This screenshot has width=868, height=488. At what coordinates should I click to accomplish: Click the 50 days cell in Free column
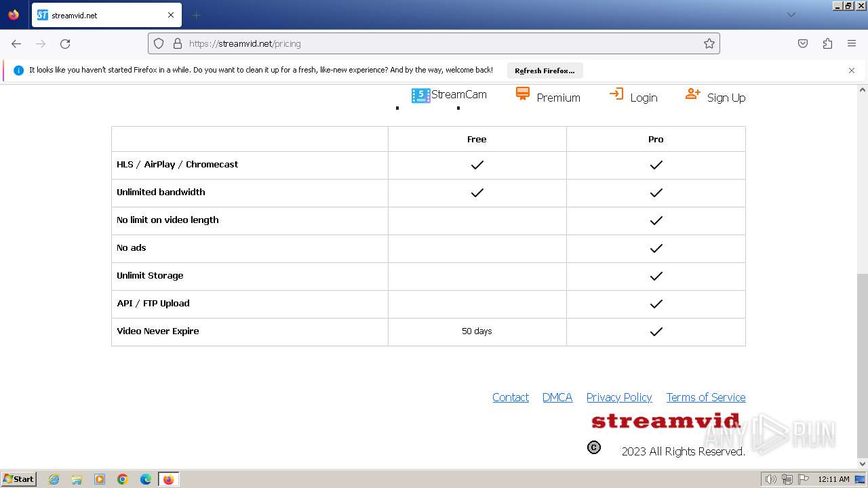point(477,331)
